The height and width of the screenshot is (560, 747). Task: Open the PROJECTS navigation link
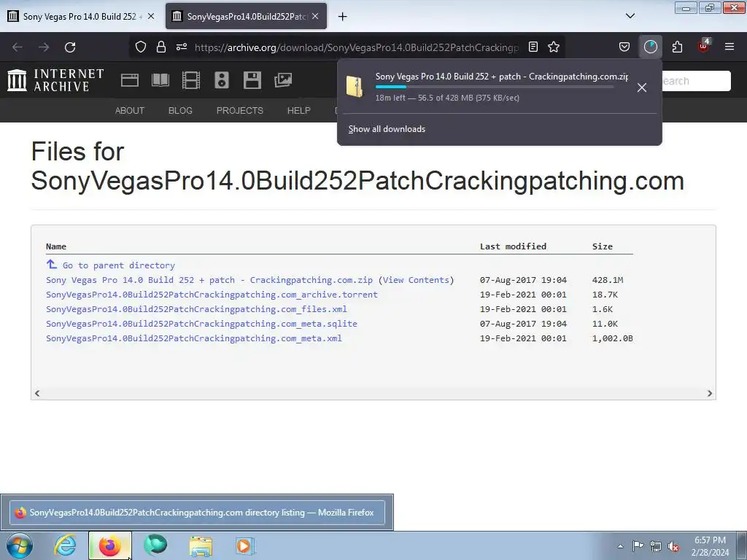coord(239,111)
